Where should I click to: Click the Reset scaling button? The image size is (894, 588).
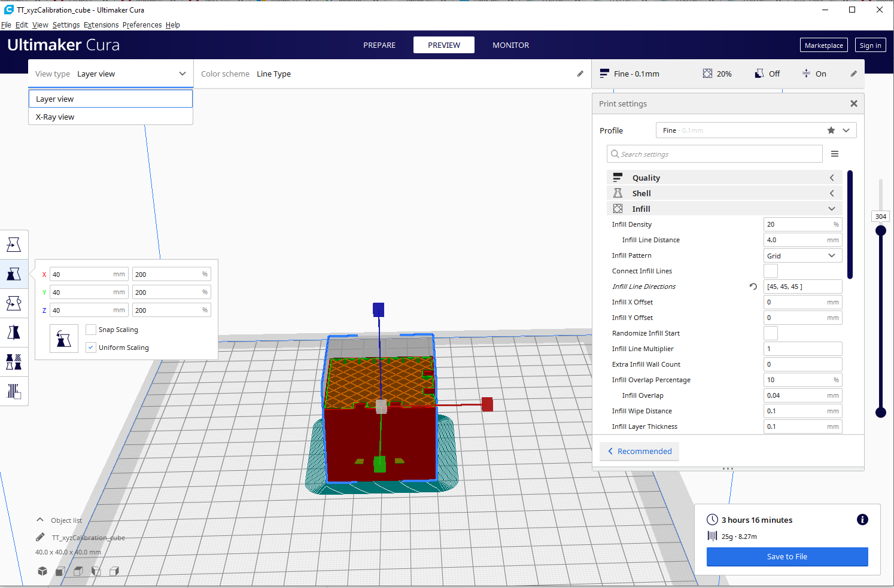[64, 339]
